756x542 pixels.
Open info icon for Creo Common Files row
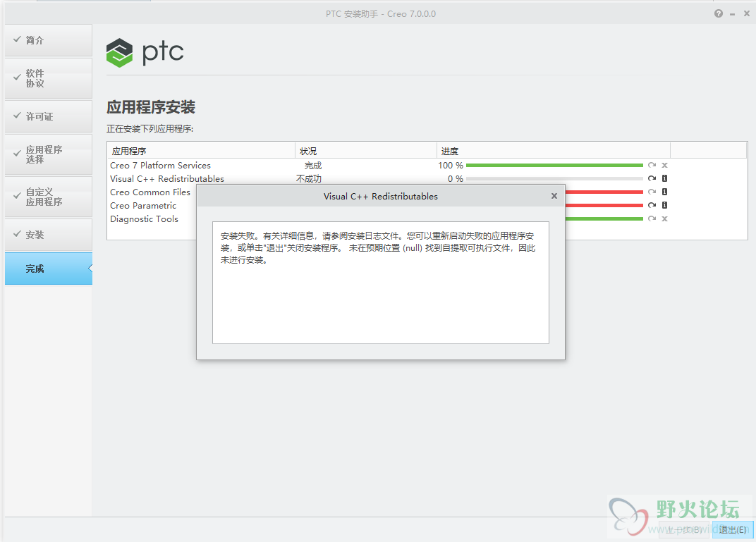pyautogui.click(x=664, y=192)
